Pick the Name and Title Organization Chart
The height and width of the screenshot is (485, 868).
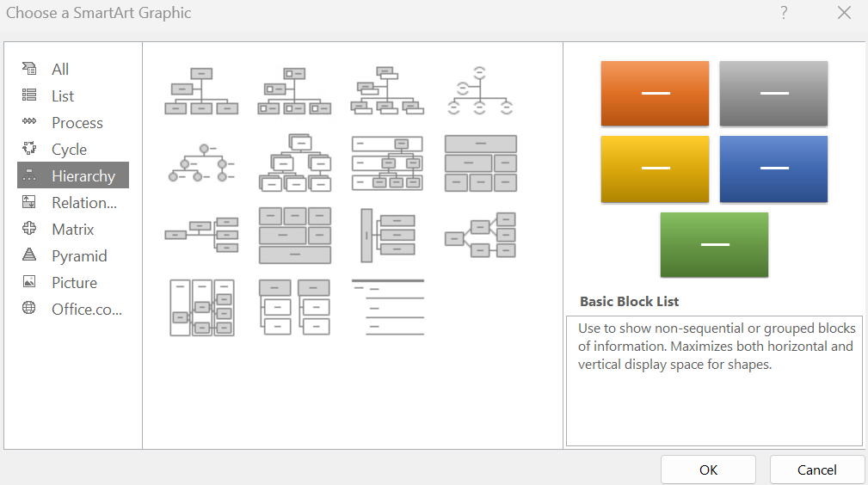[387, 91]
